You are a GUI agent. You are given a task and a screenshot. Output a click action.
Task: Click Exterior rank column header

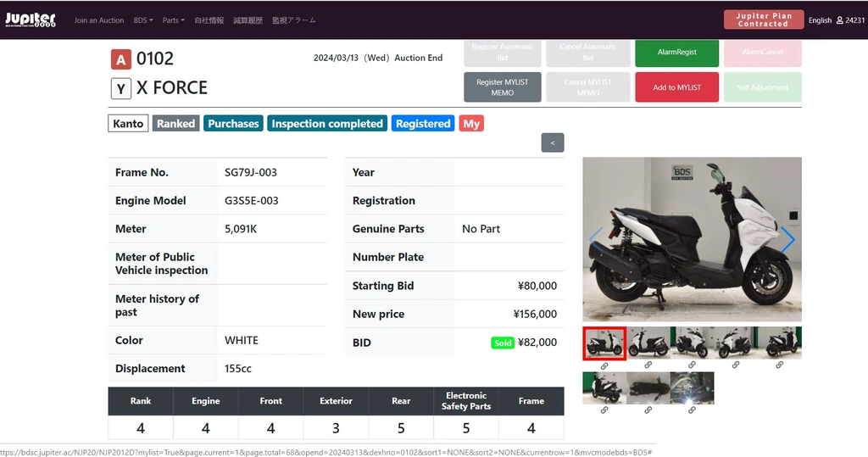click(x=336, y=401)
